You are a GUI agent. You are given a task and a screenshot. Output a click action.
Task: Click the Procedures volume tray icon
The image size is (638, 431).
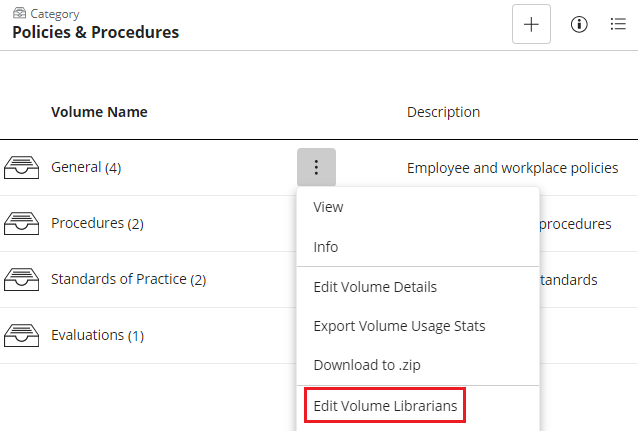coord(22,223)
